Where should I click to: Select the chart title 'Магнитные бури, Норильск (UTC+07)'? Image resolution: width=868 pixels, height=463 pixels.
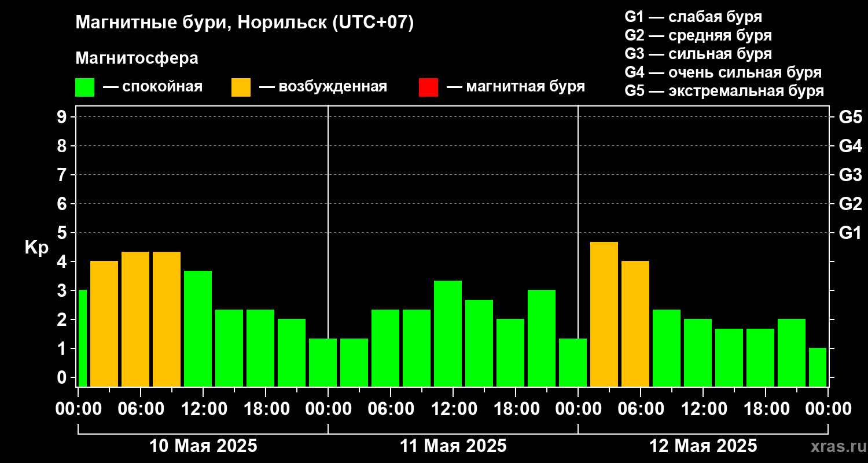(245, 24)
